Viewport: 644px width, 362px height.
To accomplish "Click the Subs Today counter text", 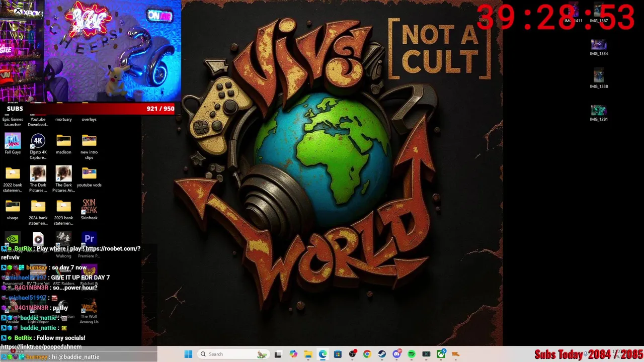I will 588,354.
